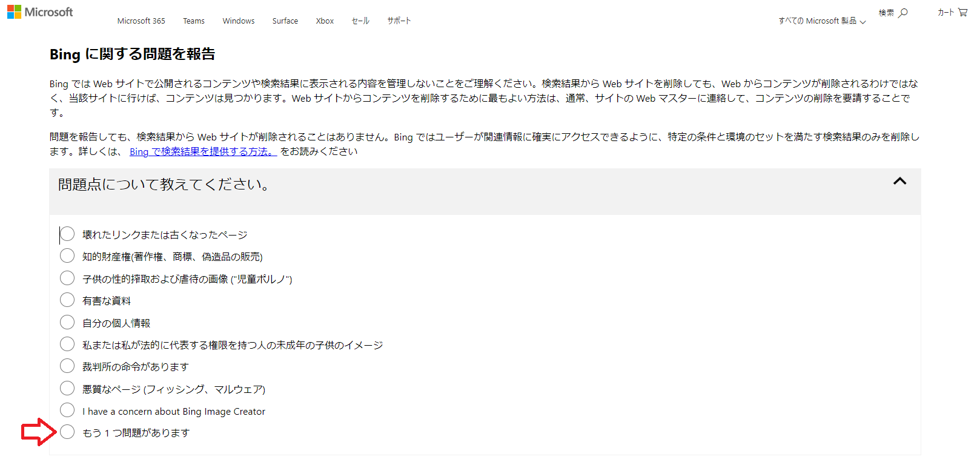Go to Microsoft 365 menu item
Image resolution: width=980 pixels, height=468 pixels.
click(x=141, y=21)
